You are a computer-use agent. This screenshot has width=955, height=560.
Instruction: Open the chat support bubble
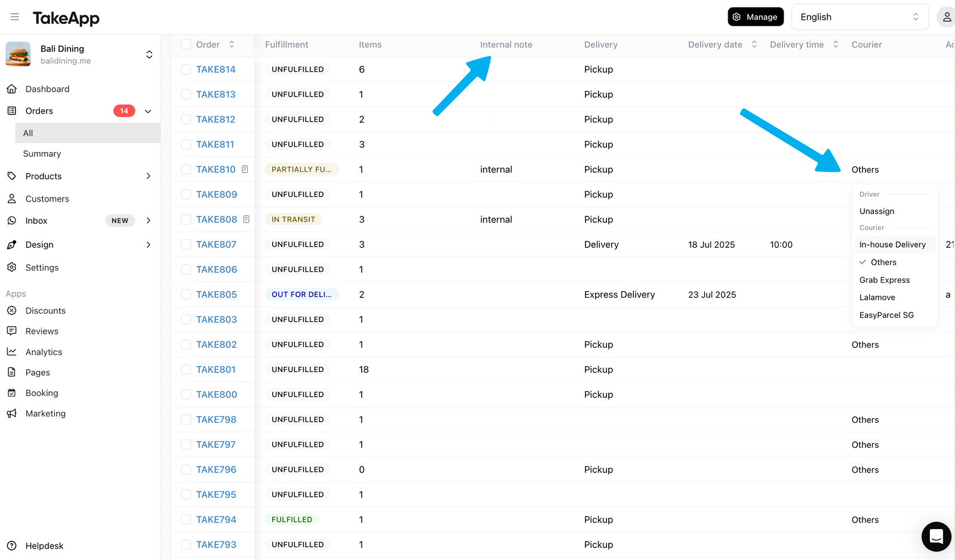936,536
